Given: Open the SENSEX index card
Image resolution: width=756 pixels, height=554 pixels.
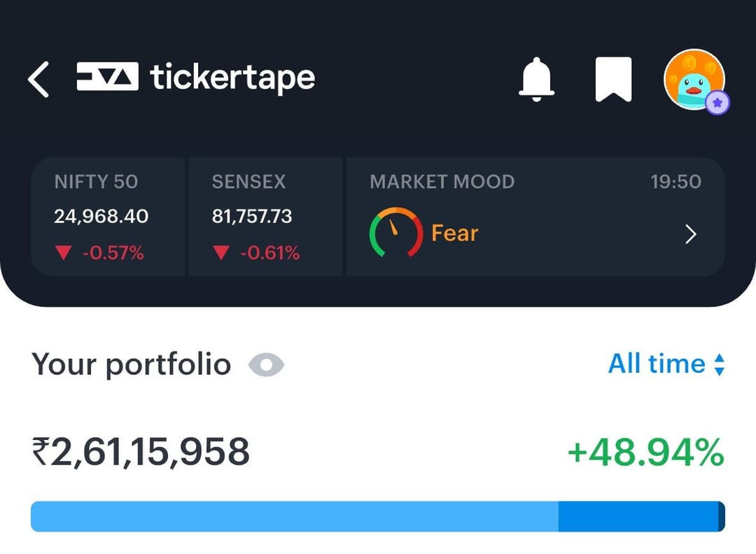Looking at the screenshot, I should pos(265,217).
